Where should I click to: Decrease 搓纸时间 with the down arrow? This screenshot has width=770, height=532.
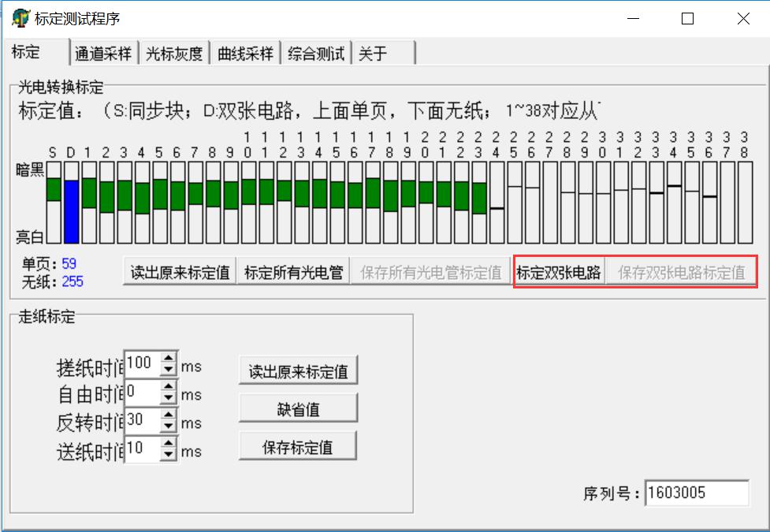click(x=169, y=370)
